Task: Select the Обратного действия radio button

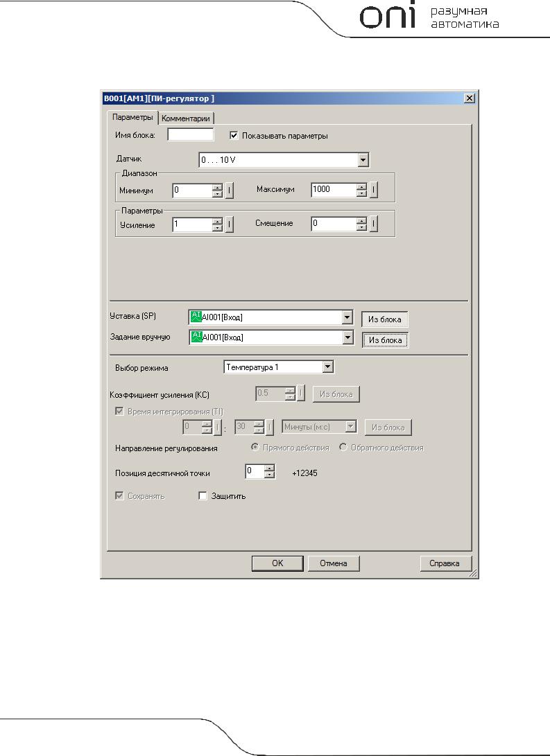Action: coord(343,448)
